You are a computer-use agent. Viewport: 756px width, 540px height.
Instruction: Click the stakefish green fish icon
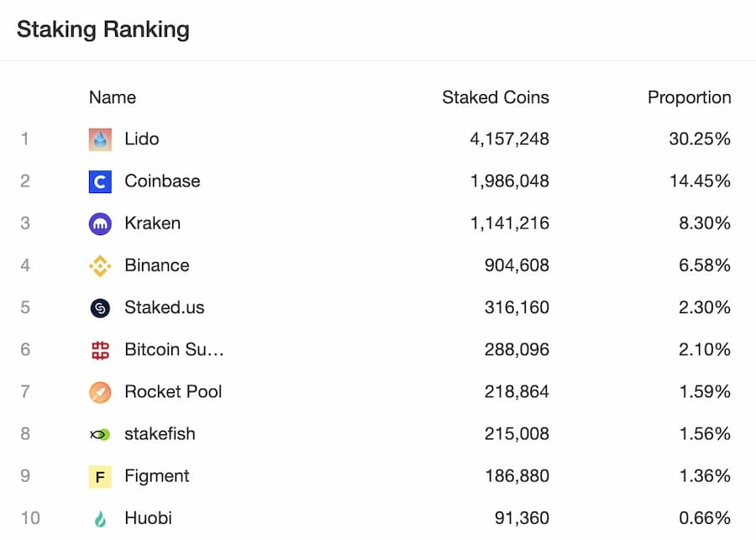click(x=100, y=434)
